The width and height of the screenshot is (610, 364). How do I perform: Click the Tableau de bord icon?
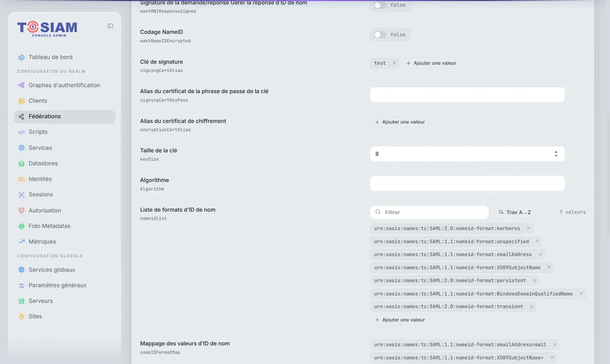click(x=22, y=58)
